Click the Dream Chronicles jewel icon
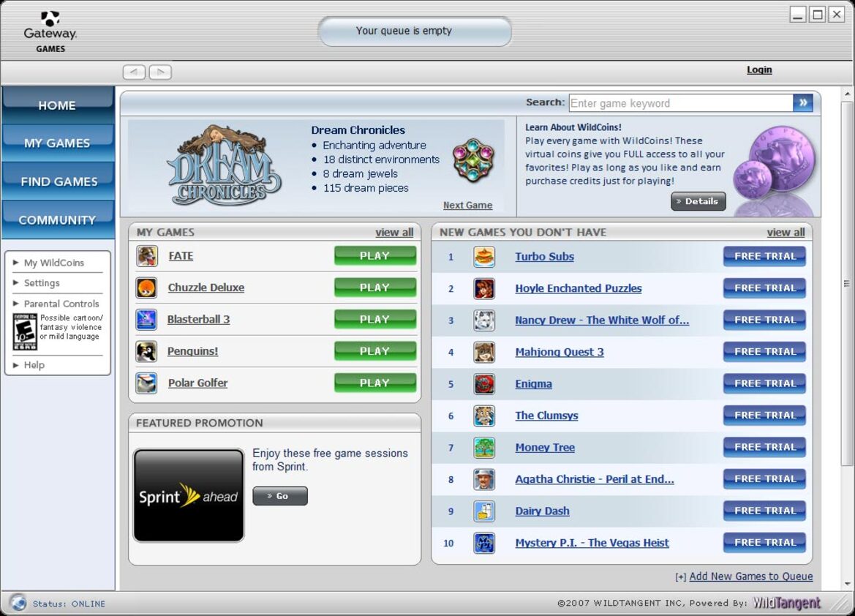855x616 pixels. pyautogui.click(x=473, y=160)
